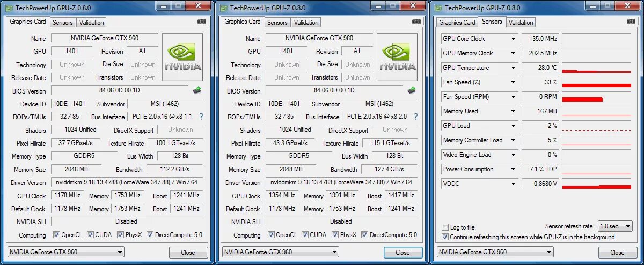
Task: Click Name field in left window
Action: (104, 38)
